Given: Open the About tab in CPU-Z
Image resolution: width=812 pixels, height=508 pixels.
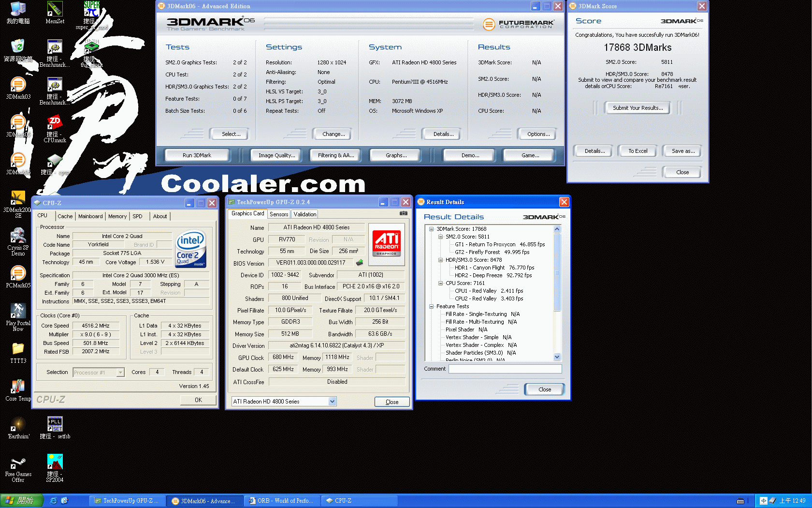Looking at the screenshot, I should (160, 216).
